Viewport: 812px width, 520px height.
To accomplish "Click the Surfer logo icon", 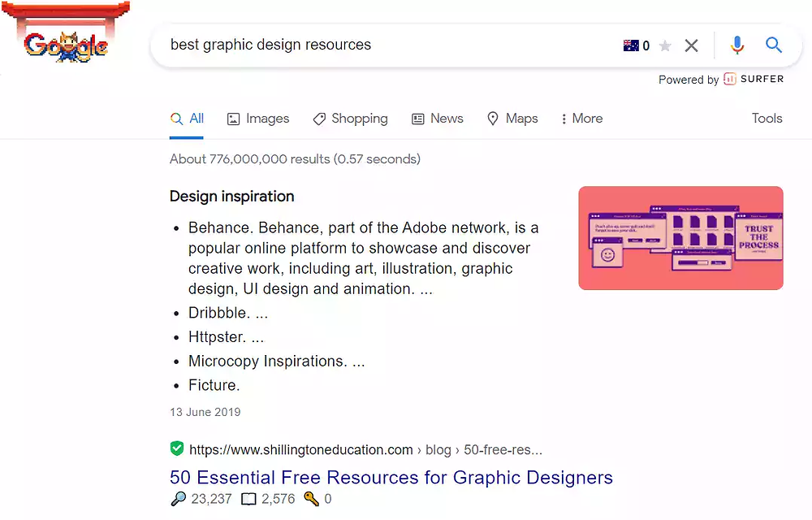I will 730,79.
